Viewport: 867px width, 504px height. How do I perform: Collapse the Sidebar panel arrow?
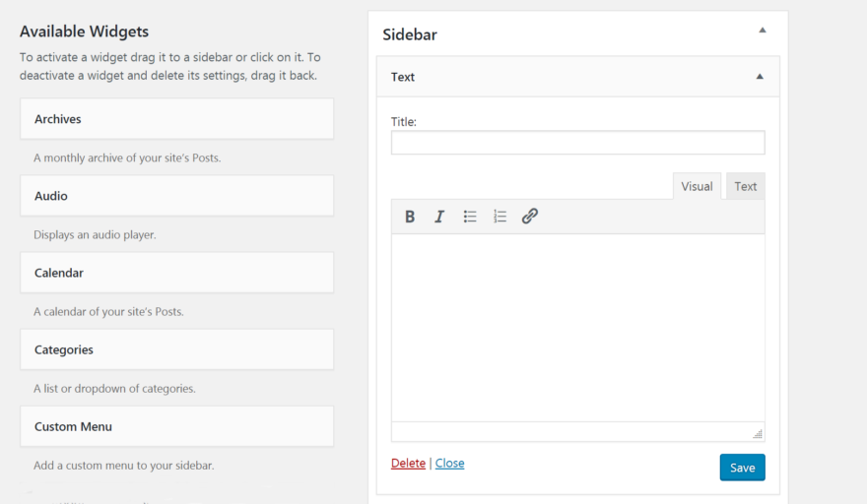(762, 31)
